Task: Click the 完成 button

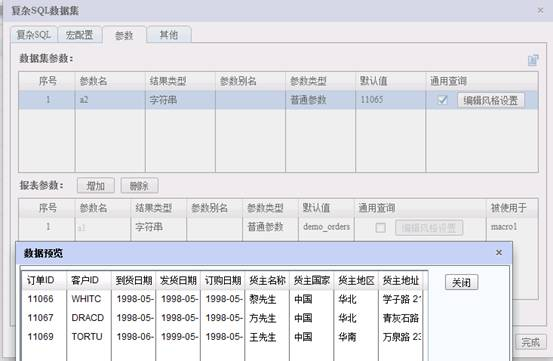Action: [530, 342]
